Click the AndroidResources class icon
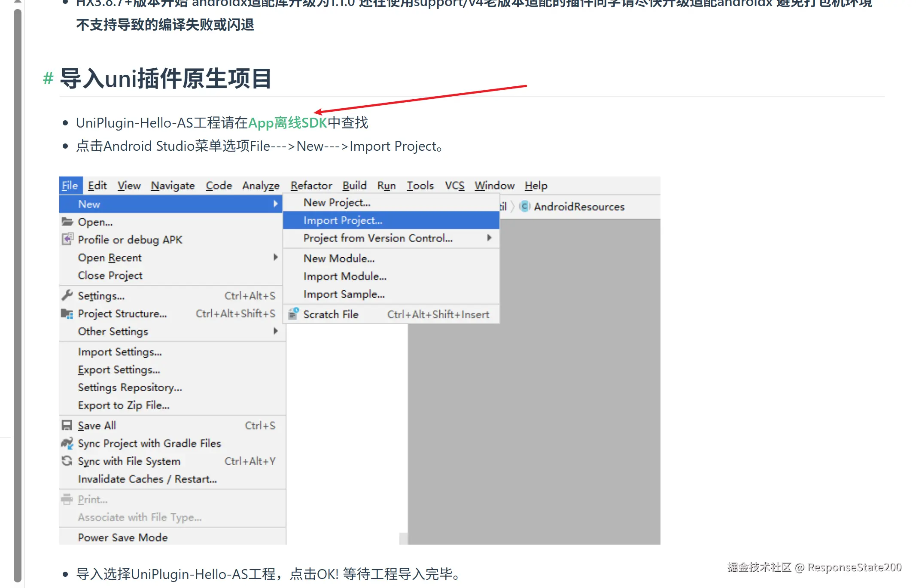The height and width of the screenshot is (588, 916). pyautogui.click(x=524, y=207)
